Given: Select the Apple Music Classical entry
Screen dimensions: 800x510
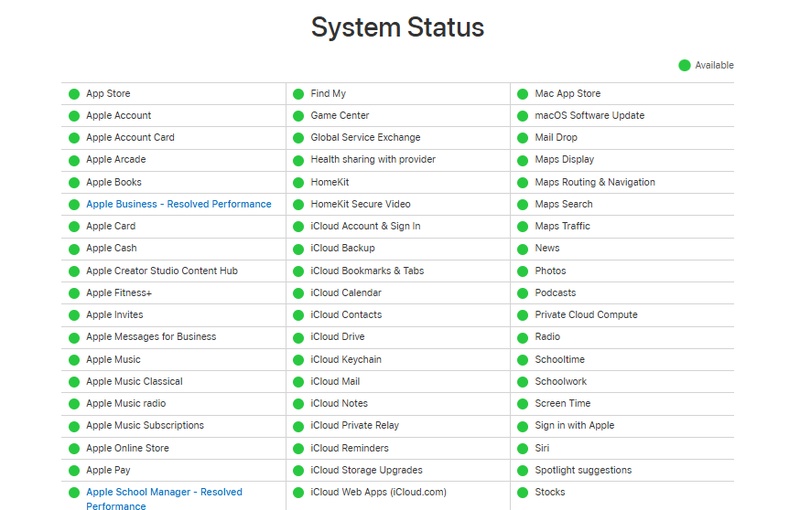Looking at the screenshot, I should point(134,381).
